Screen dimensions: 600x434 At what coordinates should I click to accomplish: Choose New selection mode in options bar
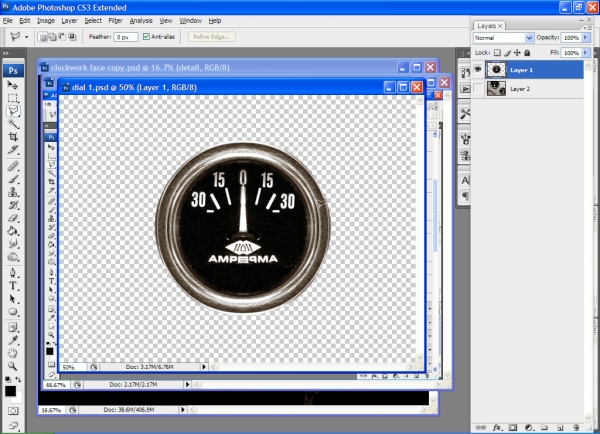[43, 37]
